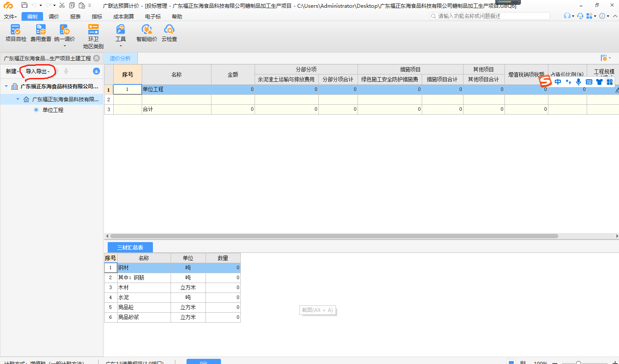Click the 商品砼 row in materials table

(172, 307)
